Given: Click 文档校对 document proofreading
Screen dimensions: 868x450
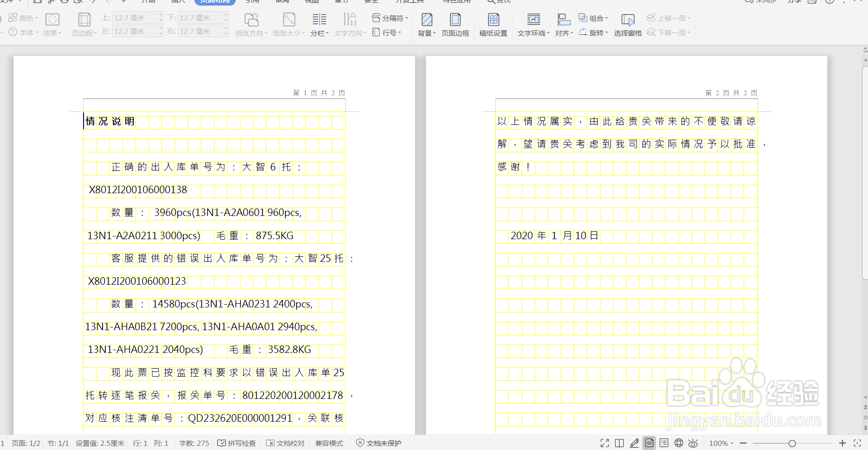Looking at the screenshot, I should pos(285,443).
